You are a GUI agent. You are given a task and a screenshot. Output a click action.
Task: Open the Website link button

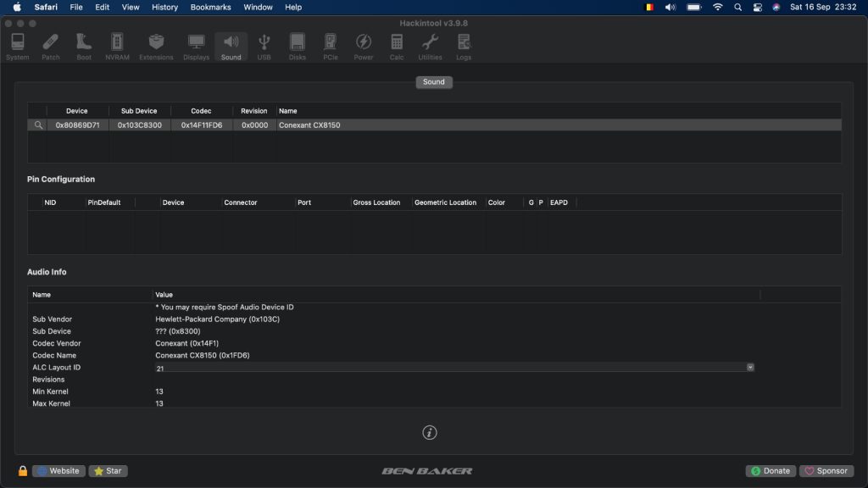click(58, 471)
